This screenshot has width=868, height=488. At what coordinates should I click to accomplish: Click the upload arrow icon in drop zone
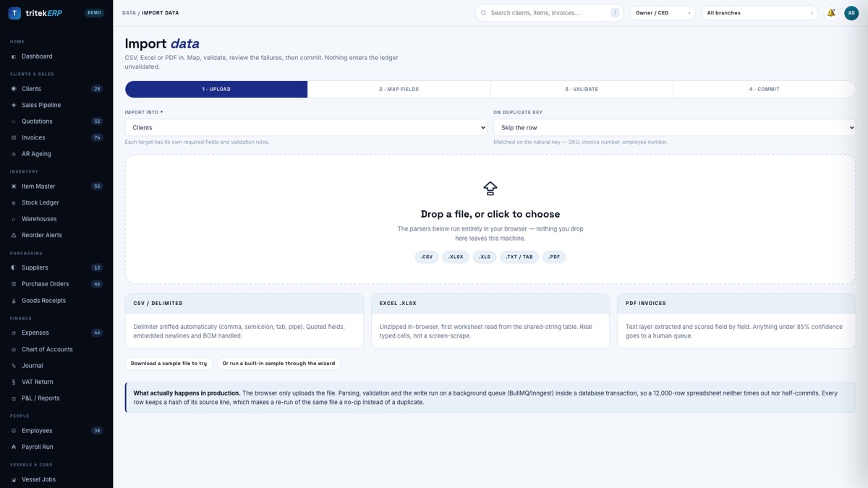pos(490,189)
